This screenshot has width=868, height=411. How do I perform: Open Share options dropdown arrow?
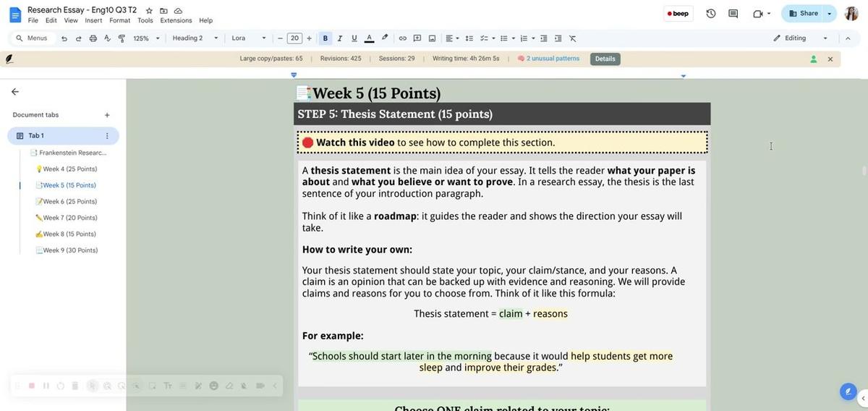click(830, 14)
